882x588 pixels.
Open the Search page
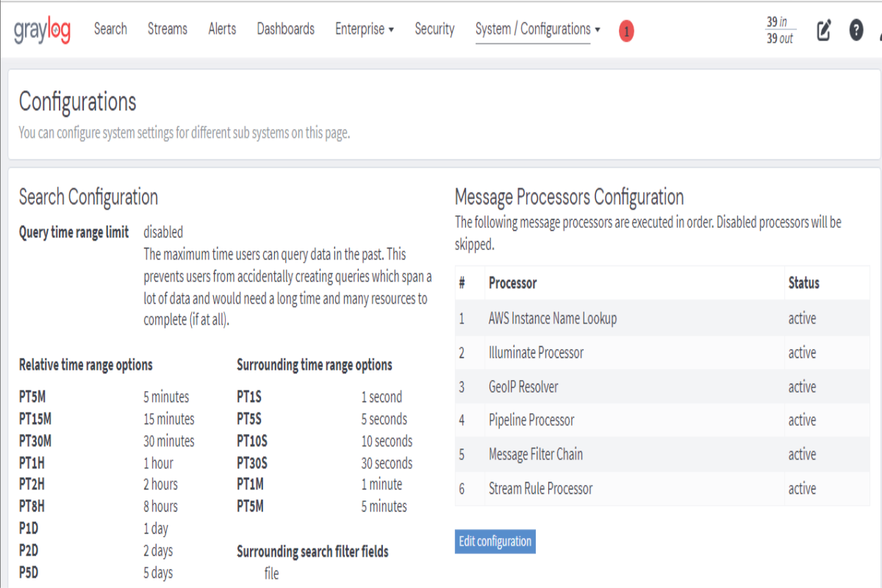110,29
